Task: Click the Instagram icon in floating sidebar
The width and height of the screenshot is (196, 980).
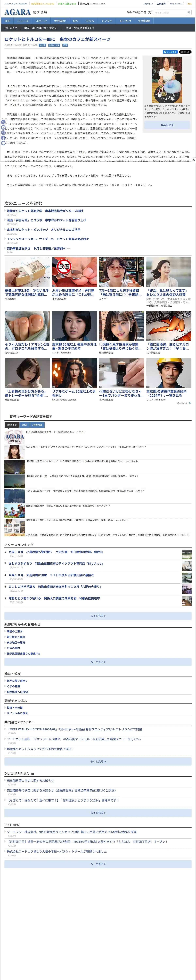Action: 3,133
